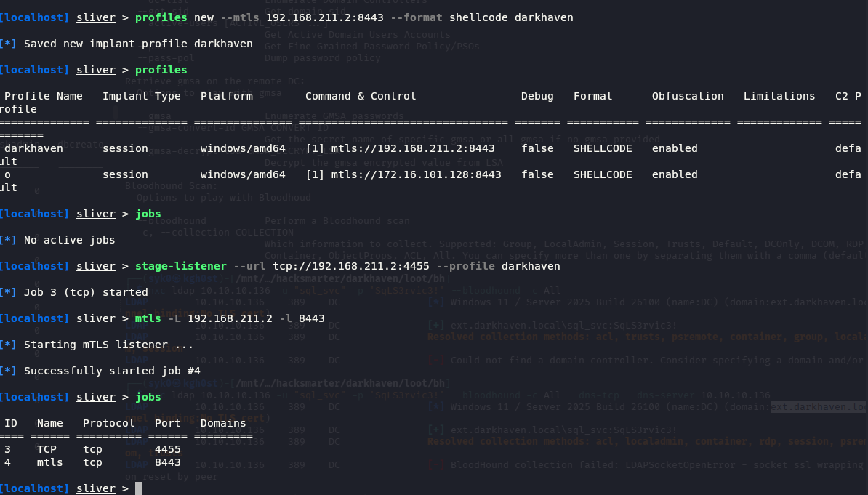Click the 'Domains' header in jobs table
Image resolution: width=868 pixels, height=495 pixels.
tap(223, 424)
